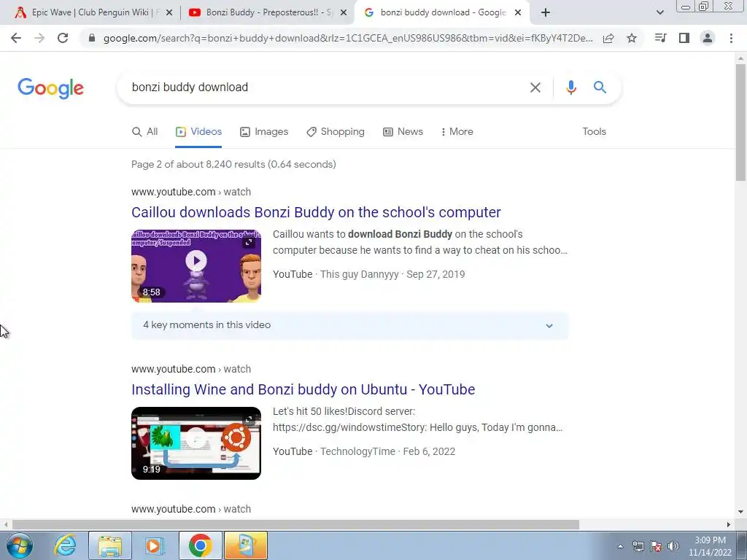The image size is (747, 560).
Task: Open the network tray icon
Action: 638,546
